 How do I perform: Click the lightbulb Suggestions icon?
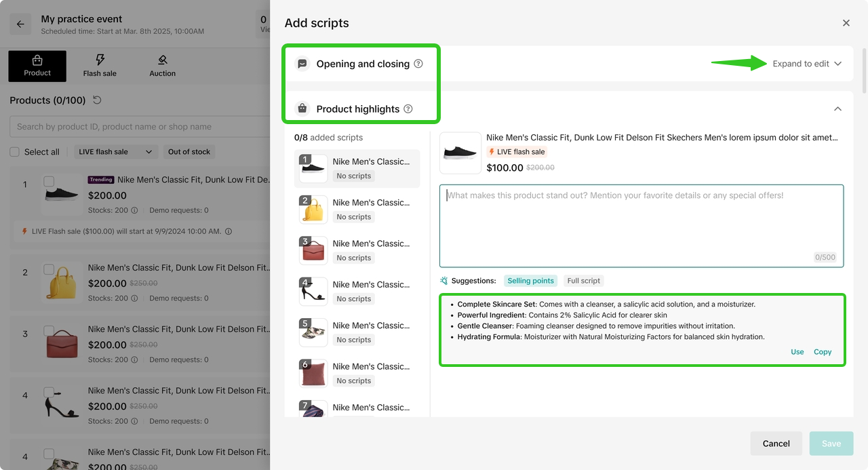444,281
